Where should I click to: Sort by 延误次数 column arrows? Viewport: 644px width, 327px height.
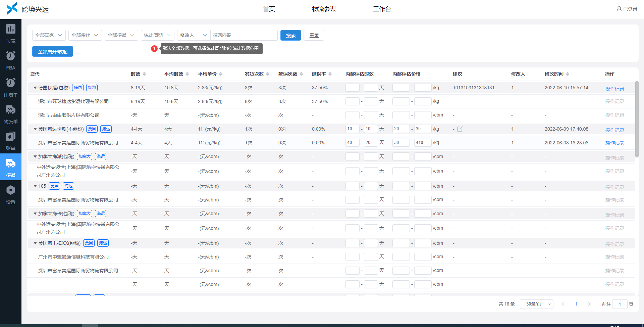tap(301, 74)
